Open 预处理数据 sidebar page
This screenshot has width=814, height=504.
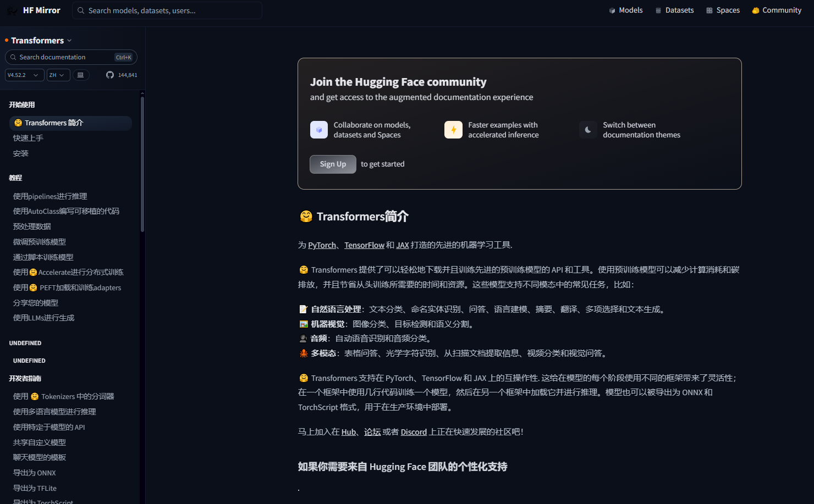tap(32, 226)
